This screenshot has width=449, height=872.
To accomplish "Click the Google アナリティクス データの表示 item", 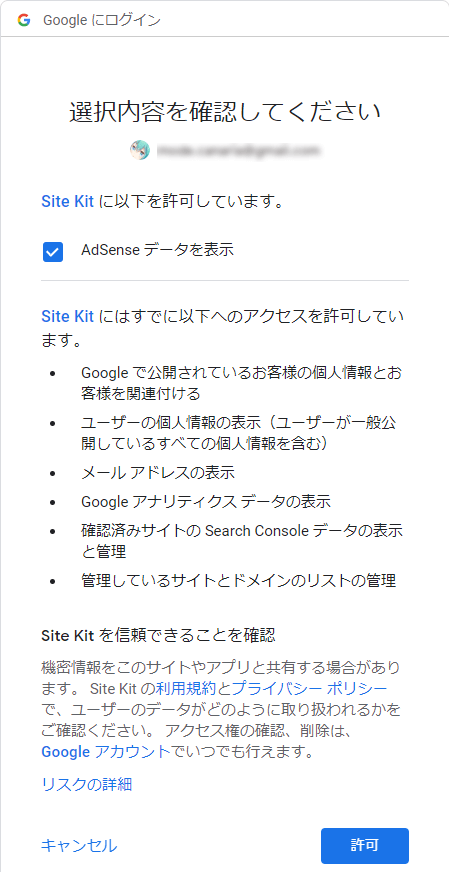I will (206, 502).
